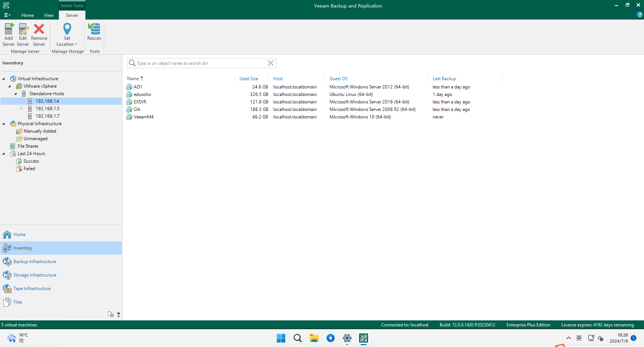Click the search input field
Viewport: 644px width, 347px height.
click(201, 63)
